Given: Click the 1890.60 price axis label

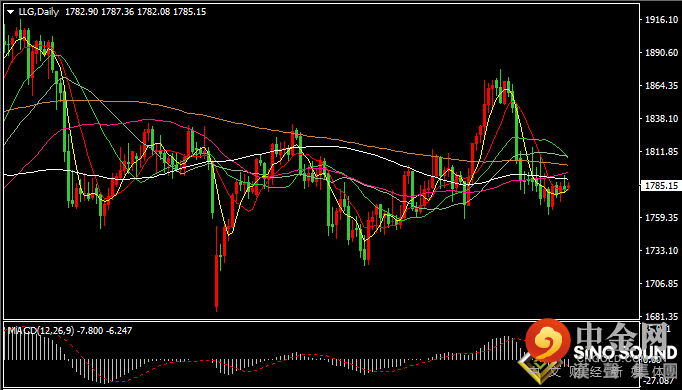Looking at the screenshot, I should 661,53.
